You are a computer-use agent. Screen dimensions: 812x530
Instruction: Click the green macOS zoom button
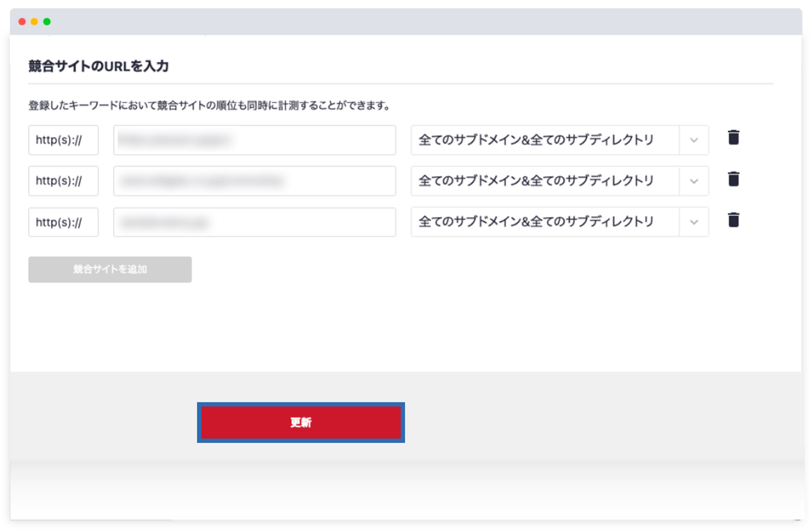(x=47, y=21)
